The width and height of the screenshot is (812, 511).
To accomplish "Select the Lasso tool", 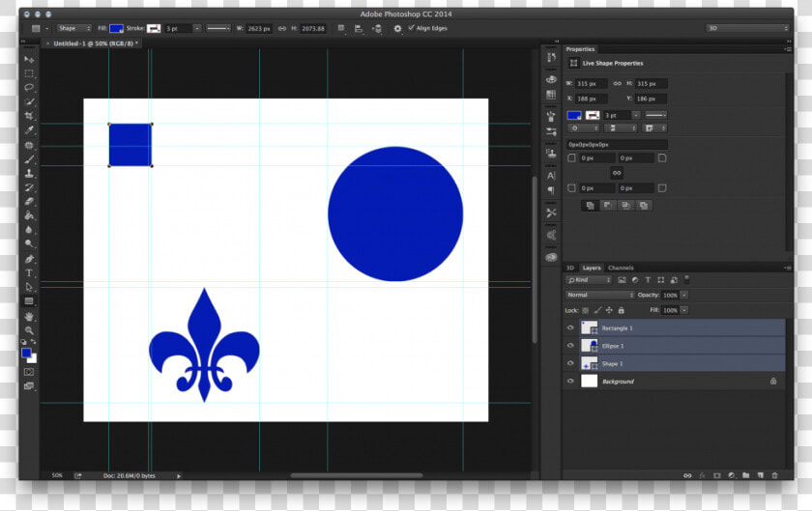I will tap(29, 88).
